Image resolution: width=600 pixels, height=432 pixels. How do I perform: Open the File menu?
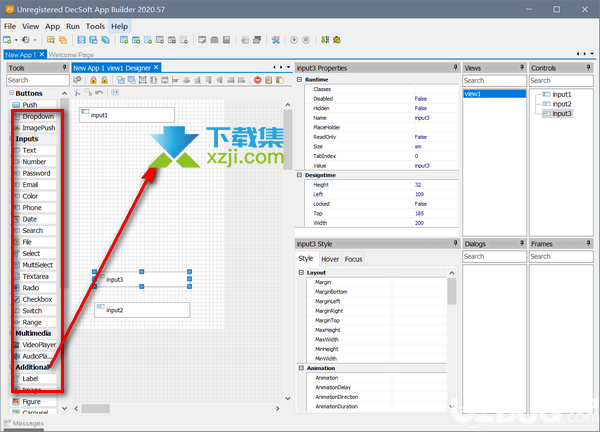10,26
